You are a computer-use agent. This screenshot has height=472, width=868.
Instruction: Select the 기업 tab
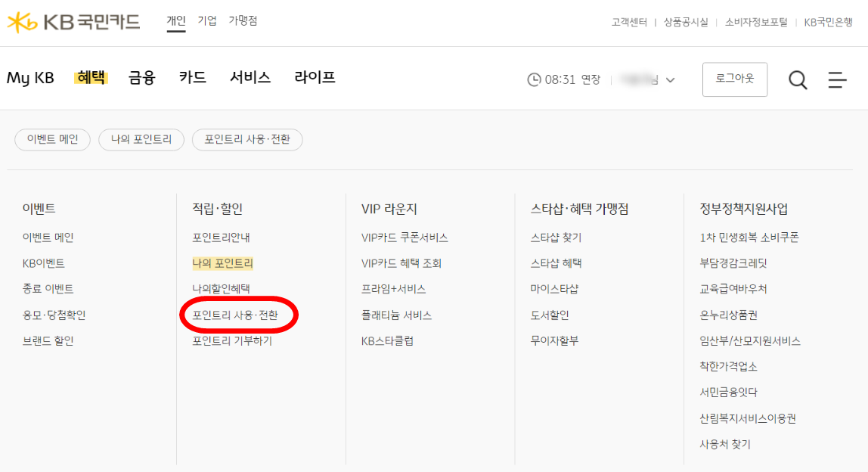207,21
